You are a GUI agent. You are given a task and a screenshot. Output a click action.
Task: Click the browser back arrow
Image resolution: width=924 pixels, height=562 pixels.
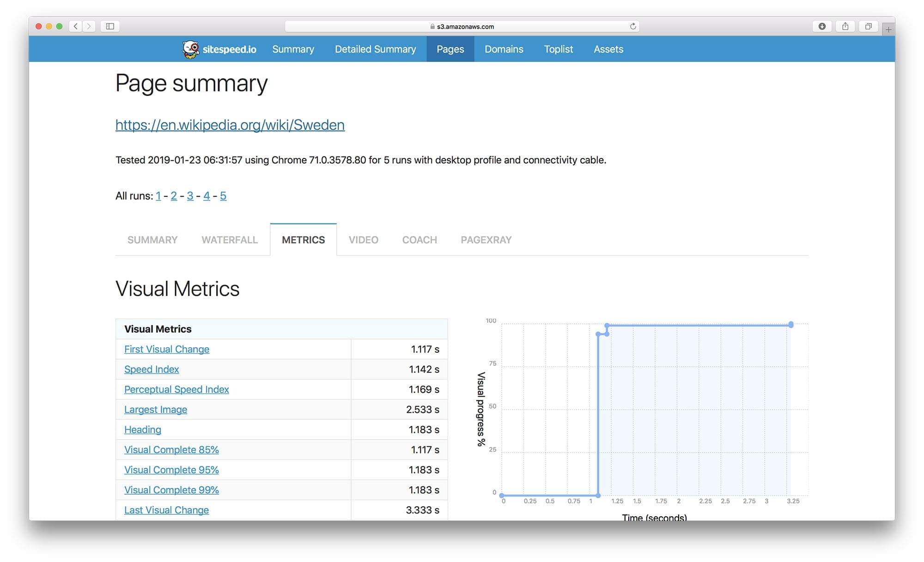tap(76, 26)
